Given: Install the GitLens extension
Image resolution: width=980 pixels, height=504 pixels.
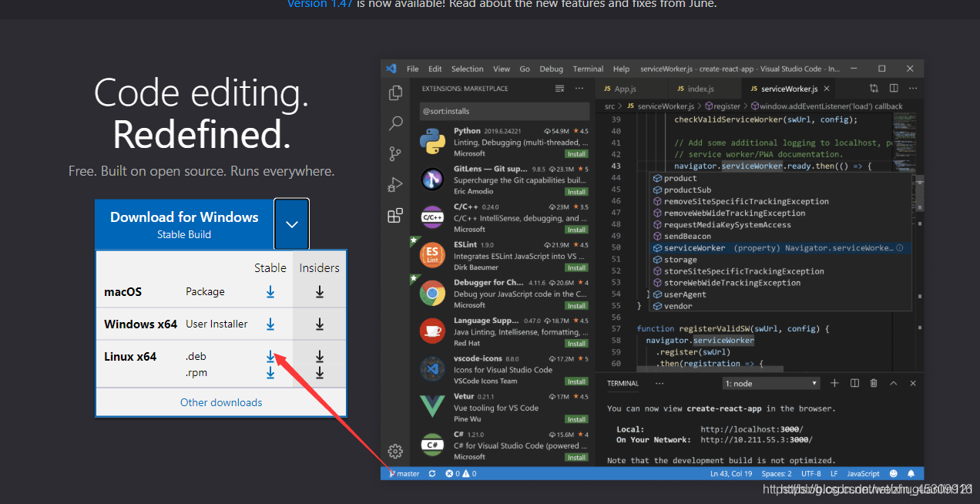Looking at the screenshot, I should (x=576, y=192).
